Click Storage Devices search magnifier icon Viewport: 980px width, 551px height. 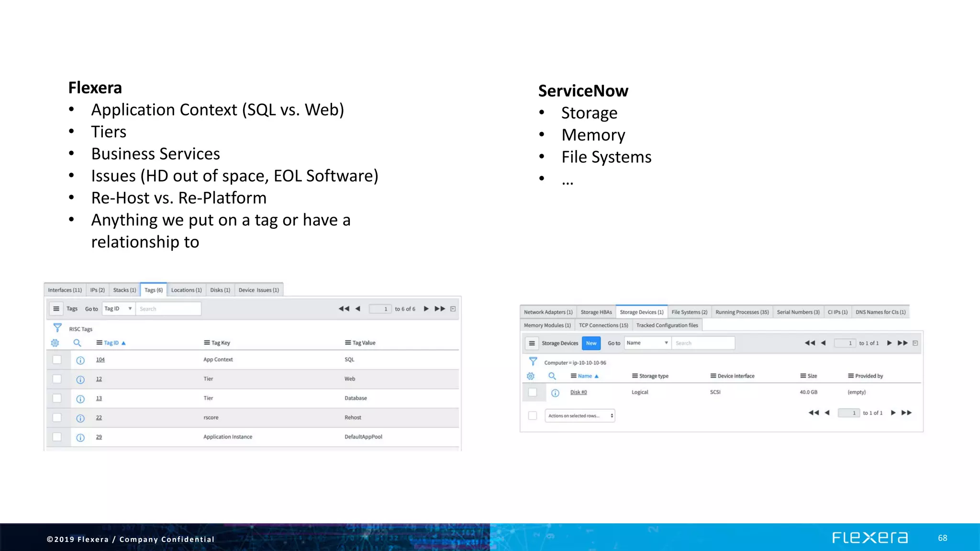(x=552, y=376)
